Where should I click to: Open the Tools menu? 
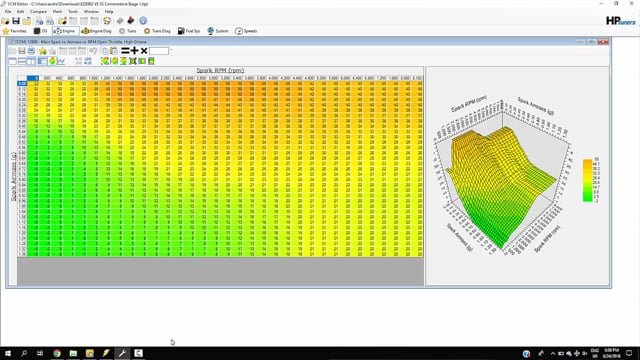point(73,11)
